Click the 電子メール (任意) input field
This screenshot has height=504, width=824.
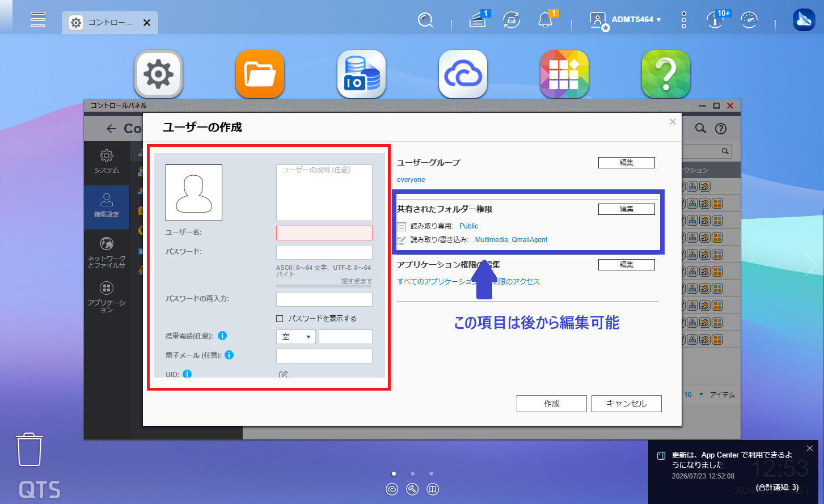point(324,356)
